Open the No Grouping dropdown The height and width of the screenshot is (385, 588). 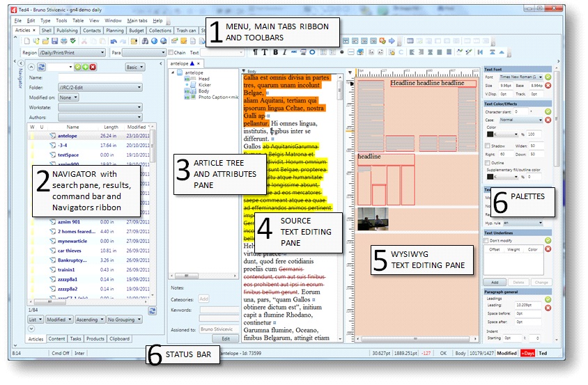(124, 320)
